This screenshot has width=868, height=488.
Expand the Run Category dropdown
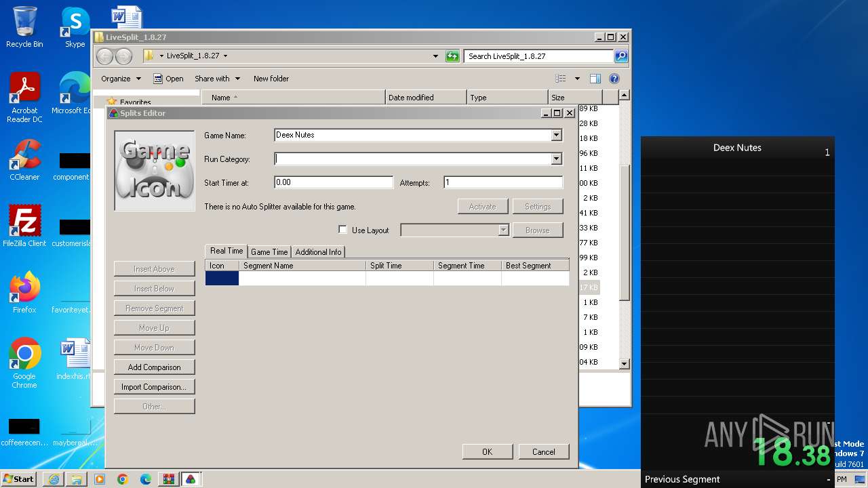click(x=556, y=159)
